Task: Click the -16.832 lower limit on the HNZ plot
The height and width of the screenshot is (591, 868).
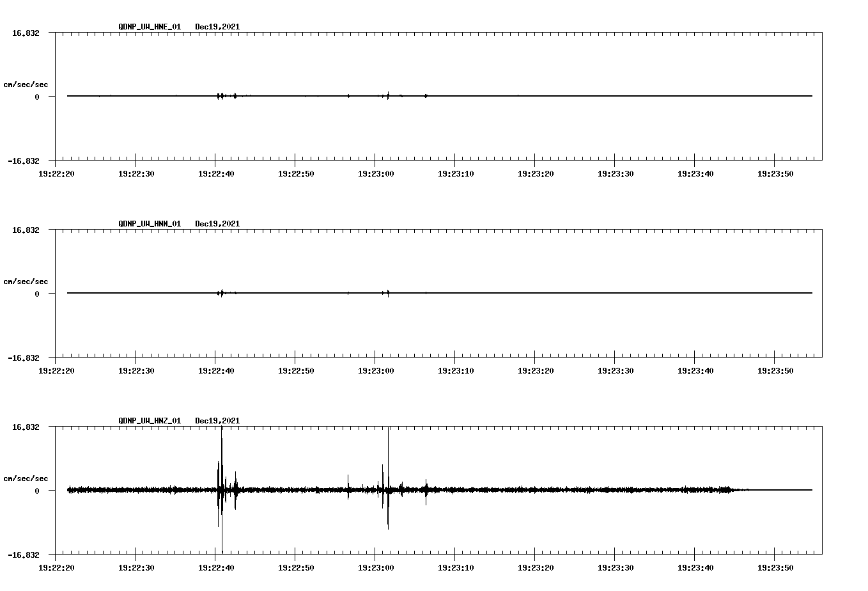Action: point(24,555)
